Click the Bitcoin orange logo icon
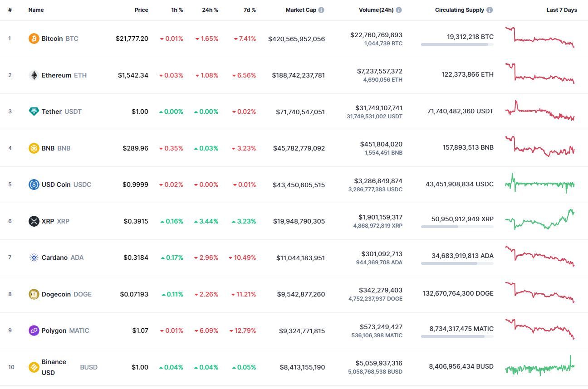 pos(34,39)
